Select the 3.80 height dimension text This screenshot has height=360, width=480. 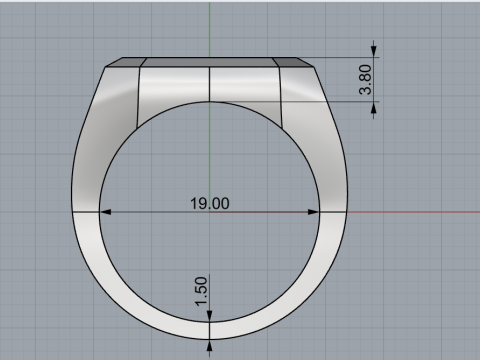[366, 80]
